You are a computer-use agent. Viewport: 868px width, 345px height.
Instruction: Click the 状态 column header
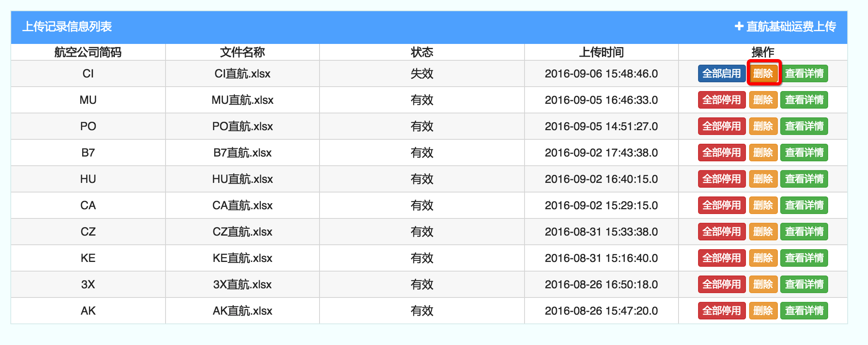click(422, 52)
